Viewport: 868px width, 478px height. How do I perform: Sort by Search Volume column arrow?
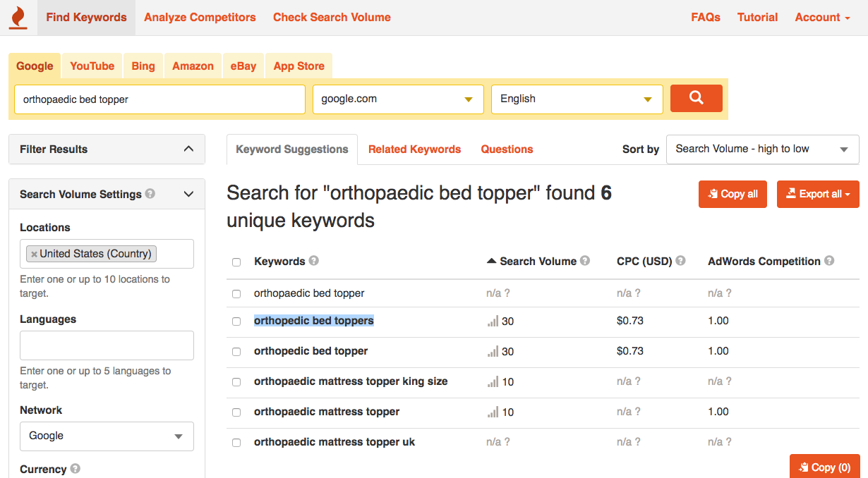pos(491,261)
